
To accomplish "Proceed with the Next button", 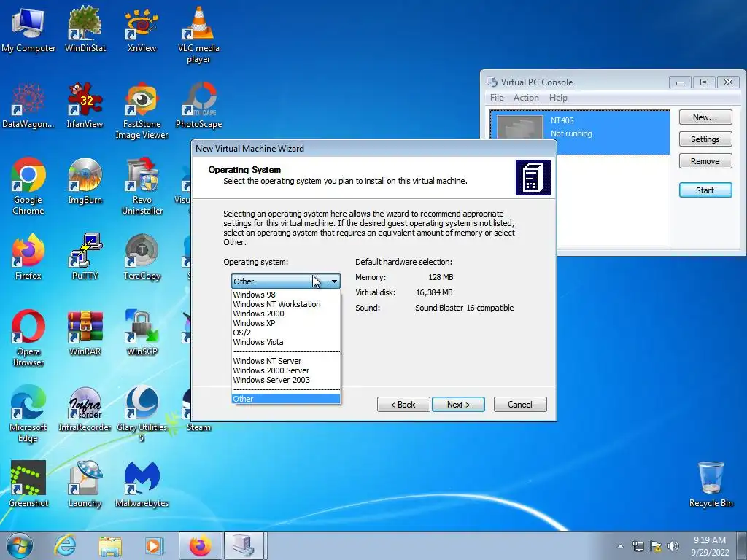I will point(458,404).
